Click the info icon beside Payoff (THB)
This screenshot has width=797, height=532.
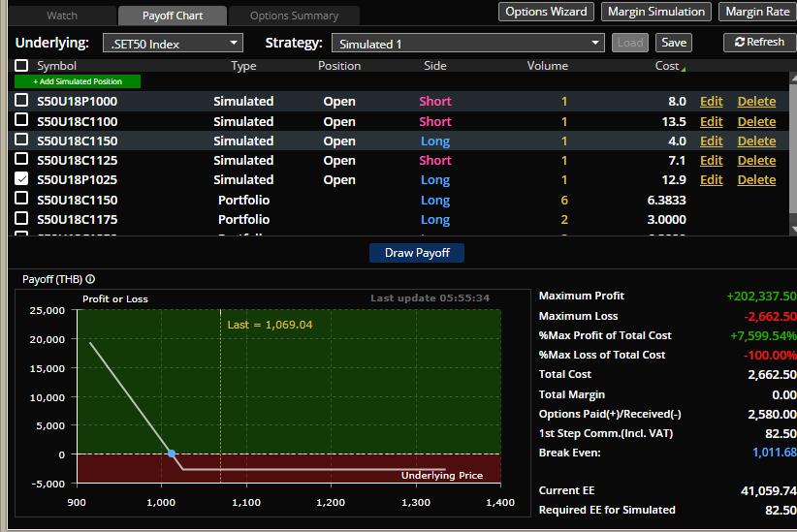click(90, 279)
